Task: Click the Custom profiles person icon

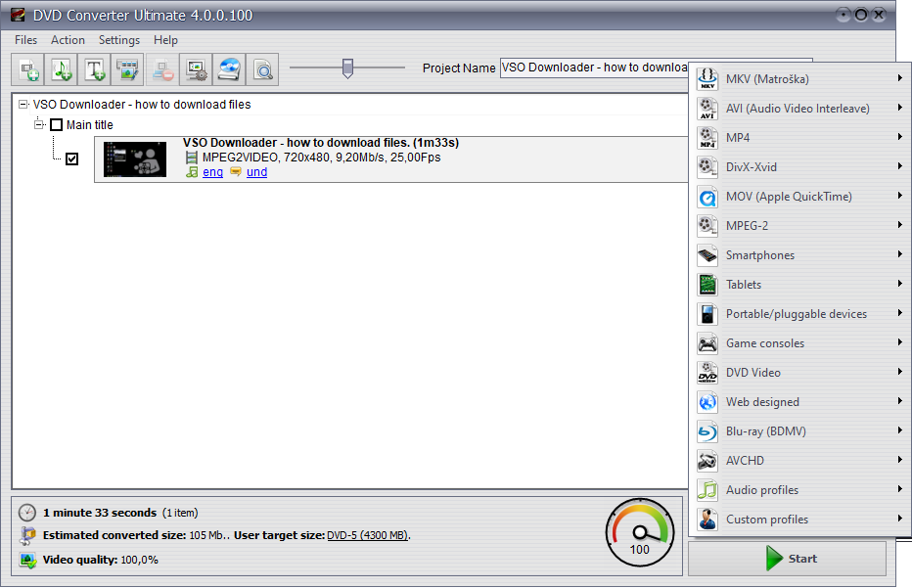Action: (x=707, y=520)
